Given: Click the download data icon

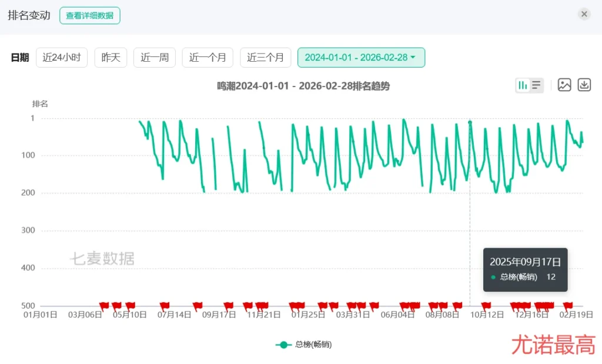Looking at the screenshot, I should [x=584, y=85].
